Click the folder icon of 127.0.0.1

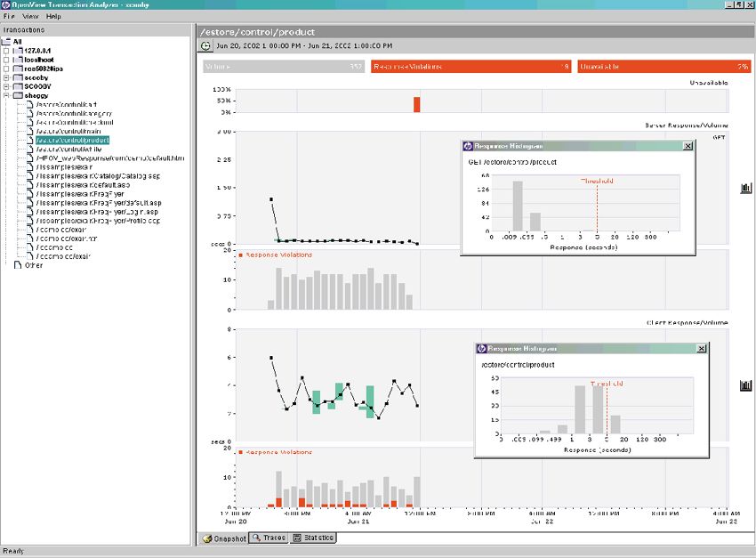pyautogui.click(x=18, y=51)
